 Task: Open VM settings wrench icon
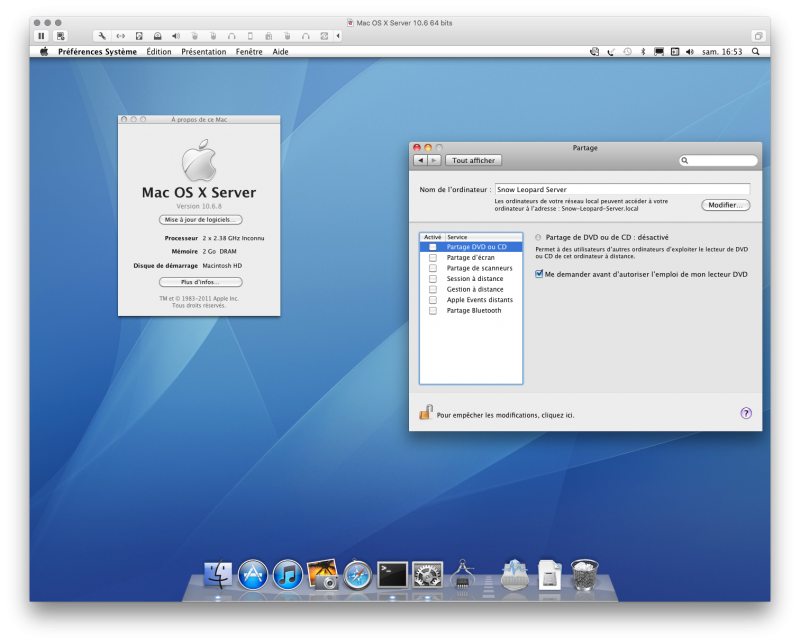point(102,36)
